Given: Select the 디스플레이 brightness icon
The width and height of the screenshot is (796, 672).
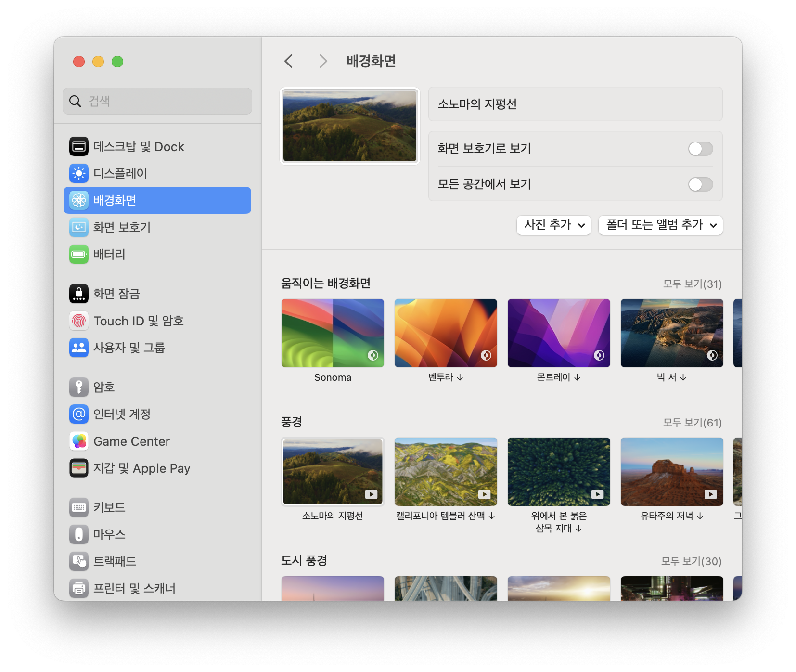Looking at the screenshot, I should (78, 173).
